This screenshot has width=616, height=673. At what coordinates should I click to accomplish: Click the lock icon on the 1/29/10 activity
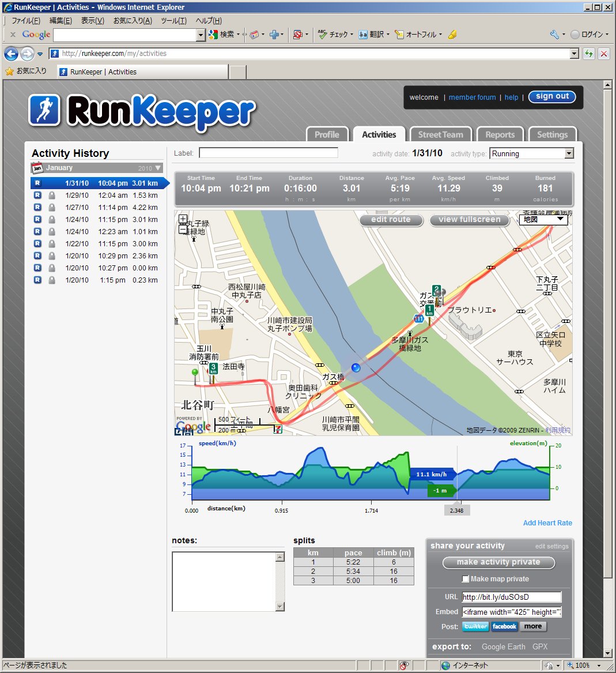[52, 195]
